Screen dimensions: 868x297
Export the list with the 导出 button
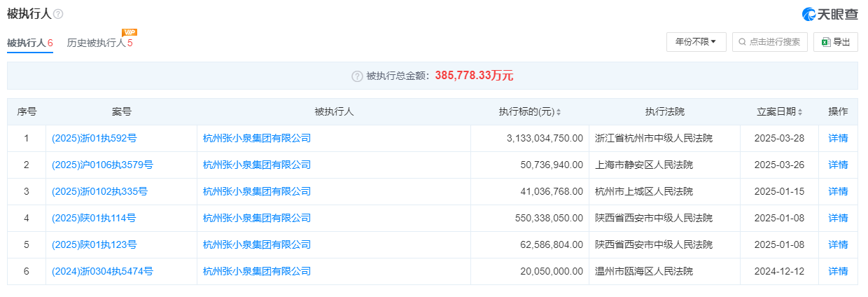coord(836,42)
